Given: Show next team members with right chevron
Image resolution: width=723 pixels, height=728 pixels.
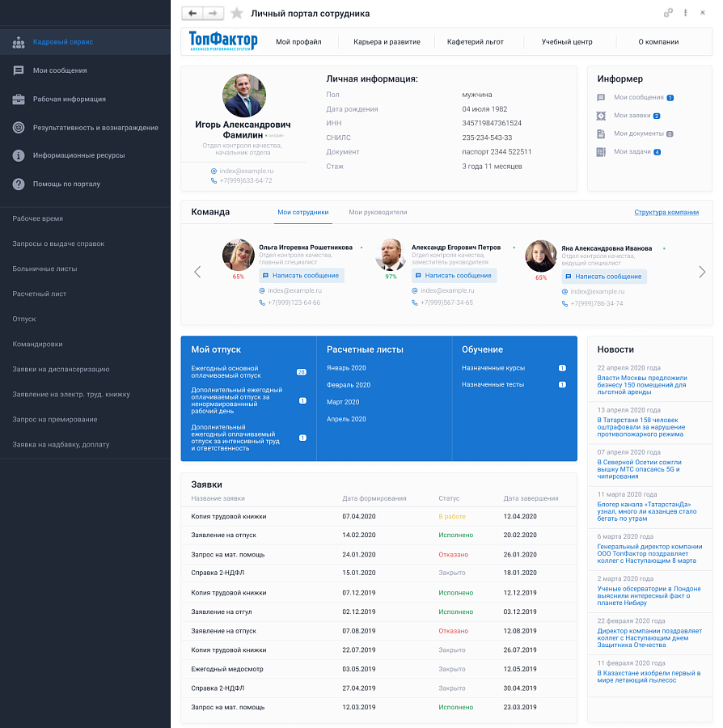Looking at the screenshot, I should [x=702, y=272].
